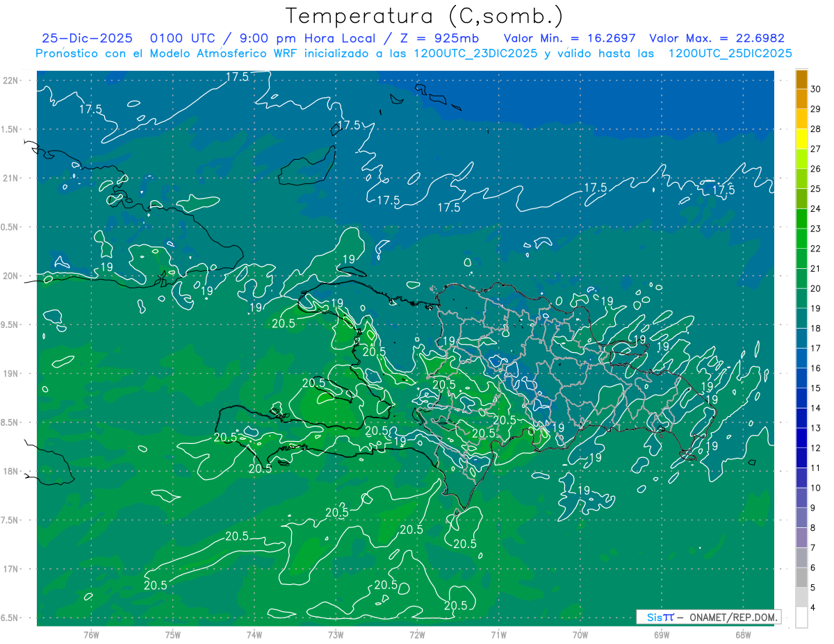Click the "71W" longitude axis label
This screenshot has height=644, width=834.
click(498, 635)
